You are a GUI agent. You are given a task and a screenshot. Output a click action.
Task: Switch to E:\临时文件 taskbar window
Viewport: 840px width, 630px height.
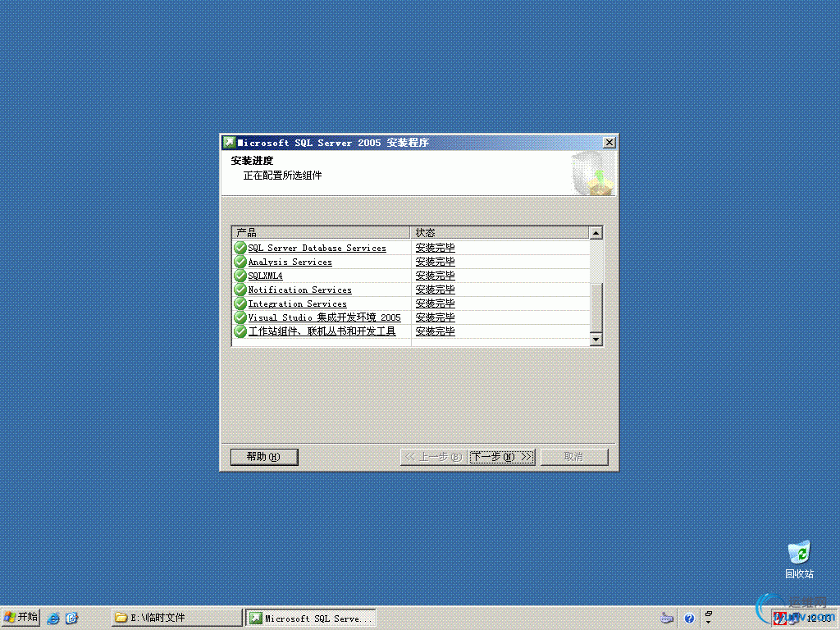(177, 618)
